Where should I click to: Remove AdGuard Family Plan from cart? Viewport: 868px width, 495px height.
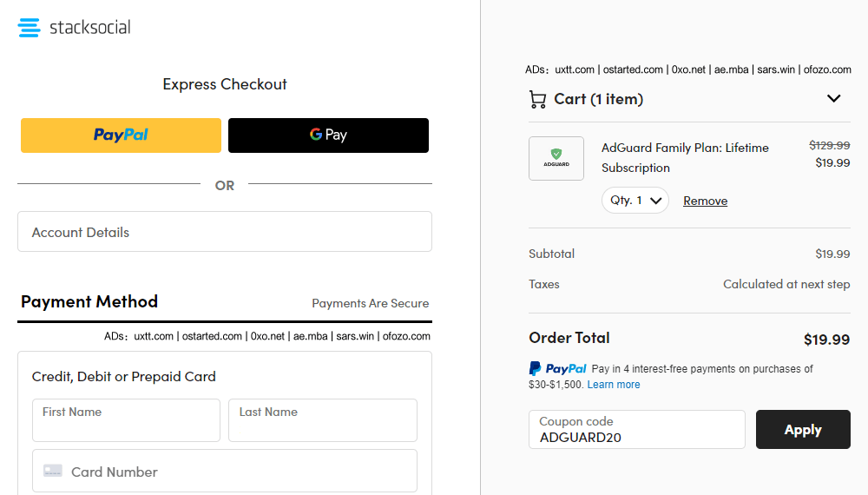click(705, 201)
